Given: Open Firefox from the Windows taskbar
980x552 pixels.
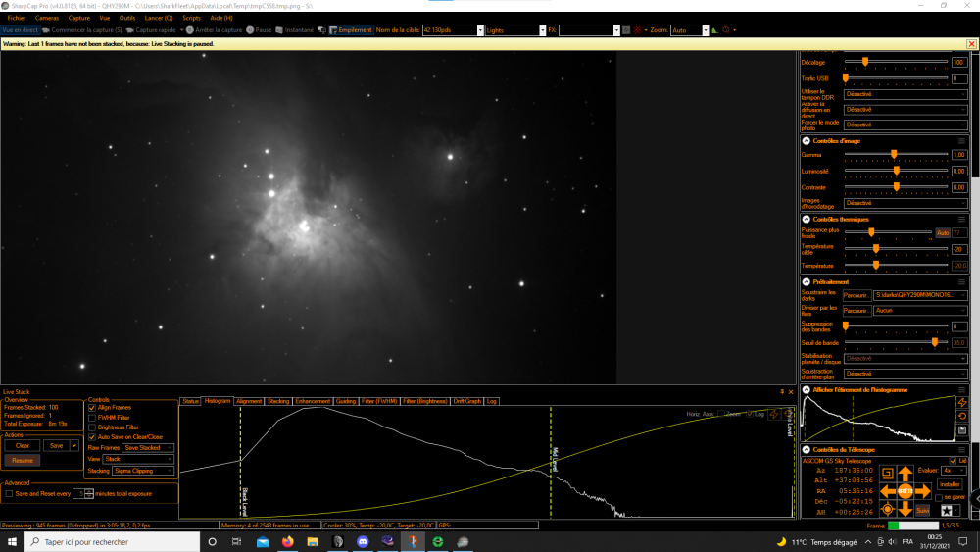Looking at the screenshot, I should tap(287, 541).
